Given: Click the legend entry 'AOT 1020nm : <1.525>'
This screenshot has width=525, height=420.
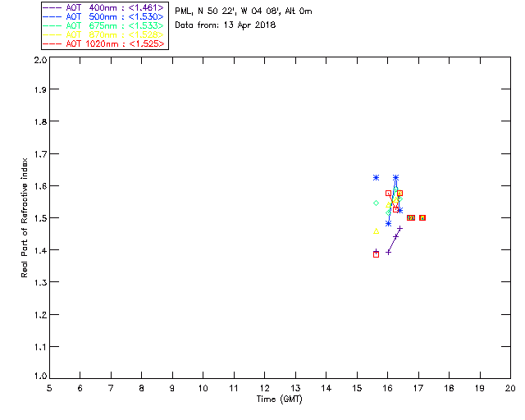Looking at the screenshot, I should coord(103,43).
